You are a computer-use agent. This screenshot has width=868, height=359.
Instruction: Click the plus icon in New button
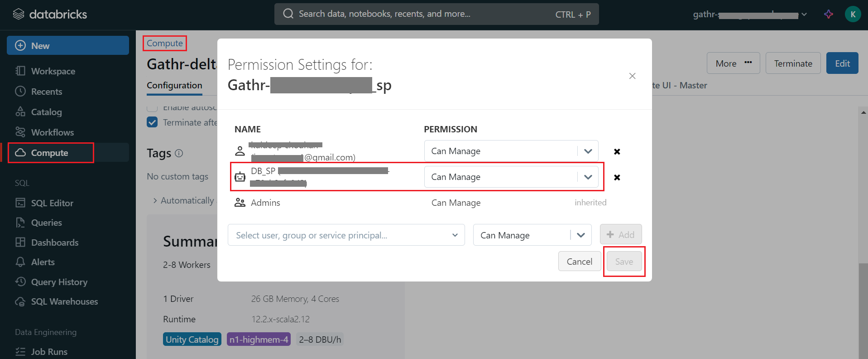[x=20, y=45]
